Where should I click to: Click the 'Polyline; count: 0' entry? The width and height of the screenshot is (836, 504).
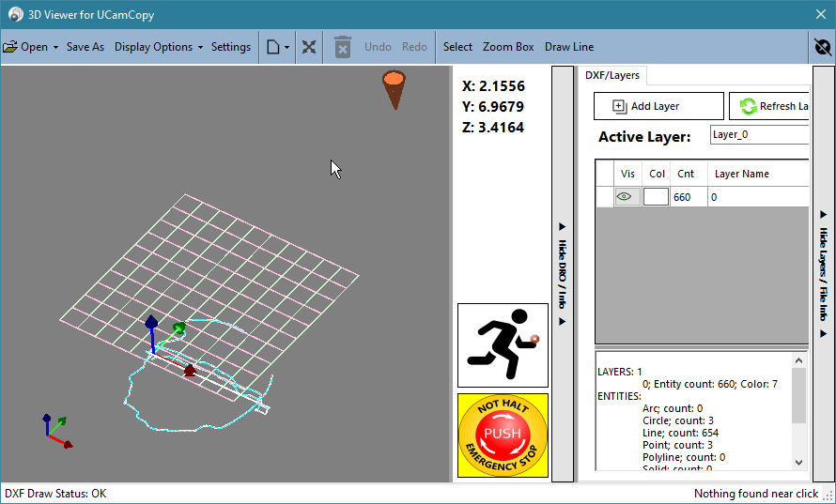[x=684, y=457]
